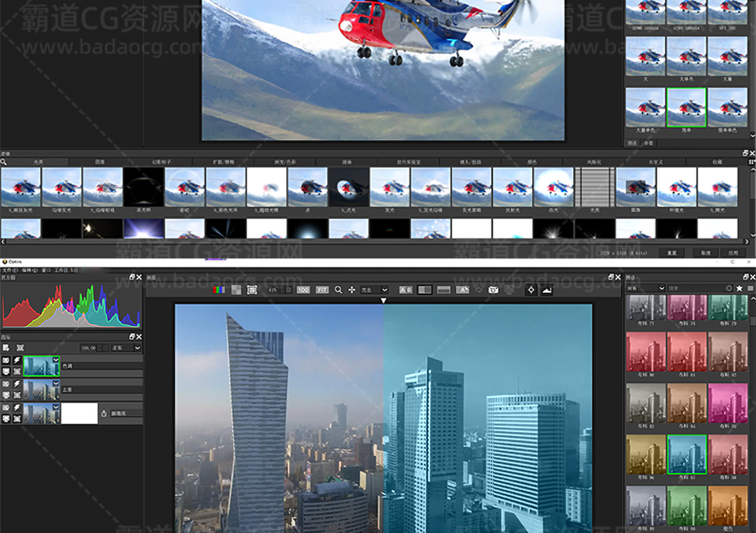Expand the dropdown arrow on top layer thumbnail

click(x=56, y=359)
